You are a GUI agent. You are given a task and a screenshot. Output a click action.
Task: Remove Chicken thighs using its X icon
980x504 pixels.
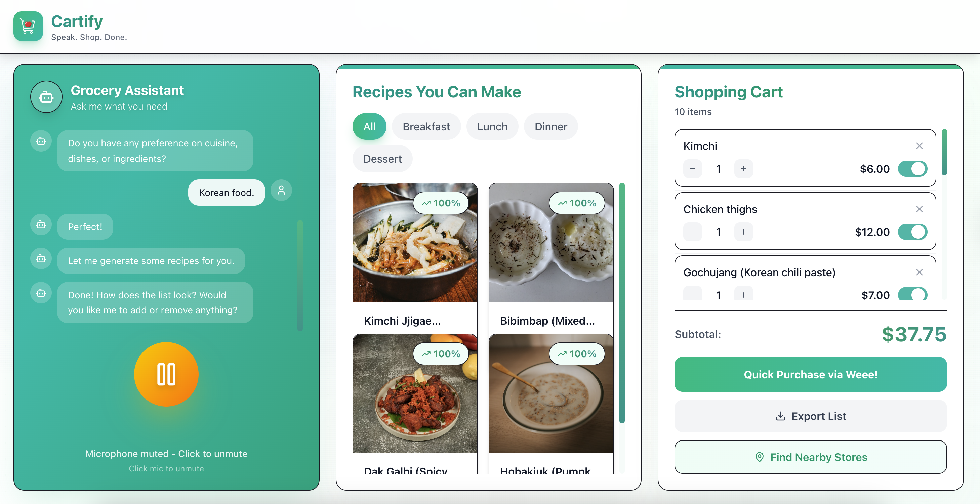[x=919, y=209]
